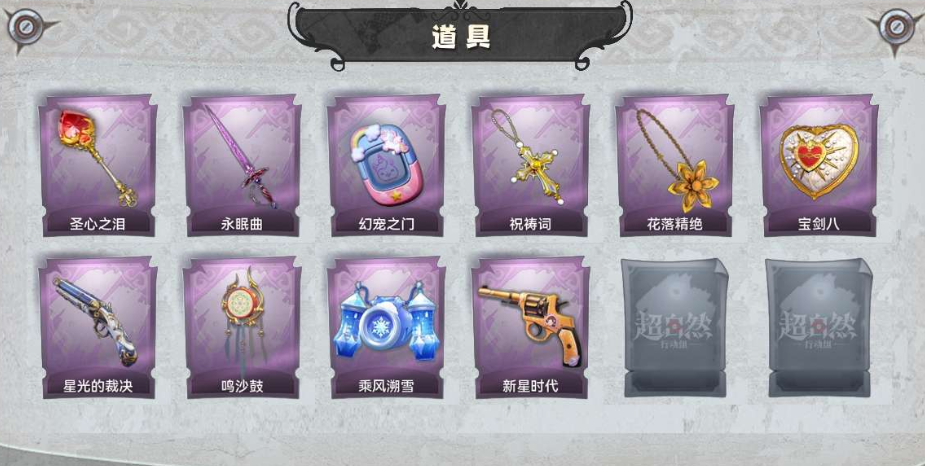The height and width of the screenshot is (466, 925).
Task: Click the 道具 title banner
Action: [460, 35]
